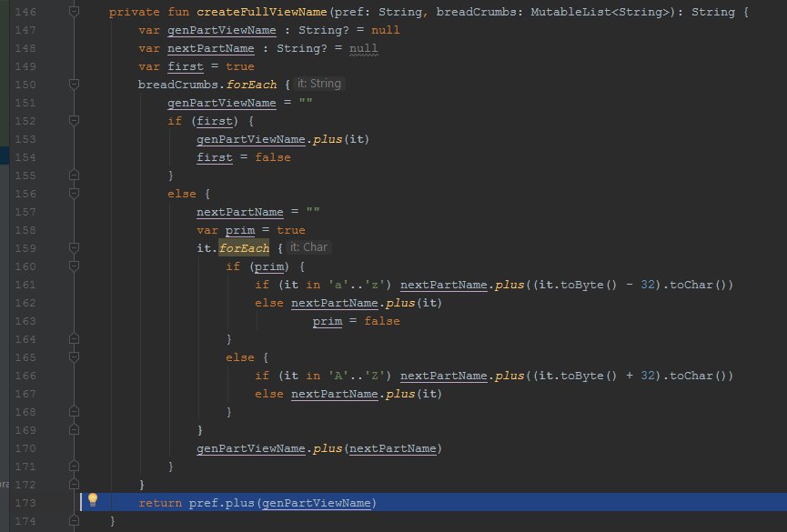The width and height of the screenshot is (787, 532).
Task: Click fold end marker at line 164
Action: coord(74,339)
